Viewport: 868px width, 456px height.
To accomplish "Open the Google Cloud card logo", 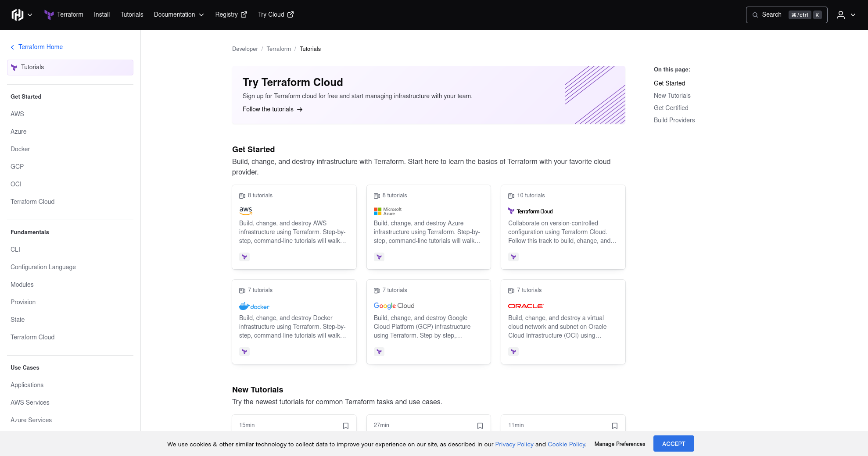I will coord(394,306).
